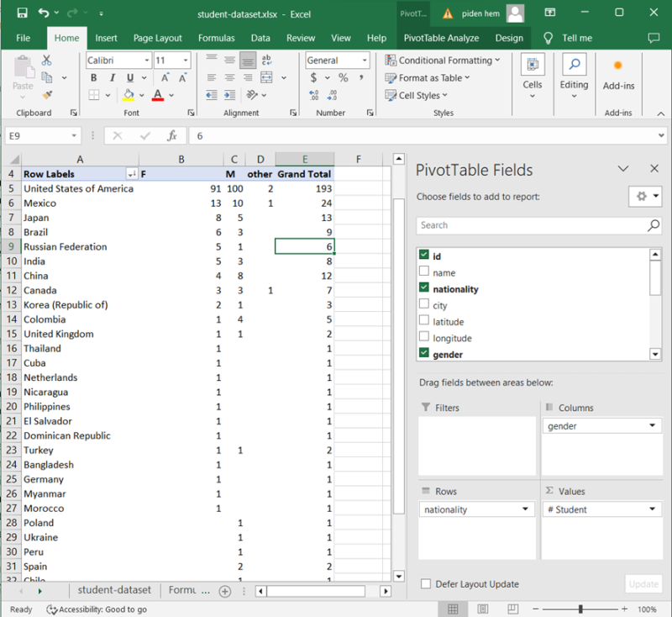This screenshot has width=672, height=617.
Task: Click the Save icon in title bar
Action: point(22,13)
